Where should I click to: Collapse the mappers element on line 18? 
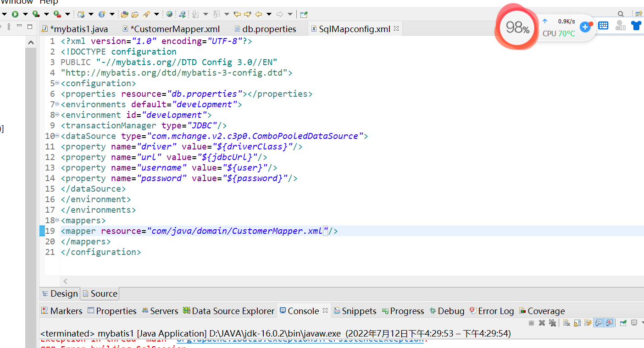(x=57, y=220)
